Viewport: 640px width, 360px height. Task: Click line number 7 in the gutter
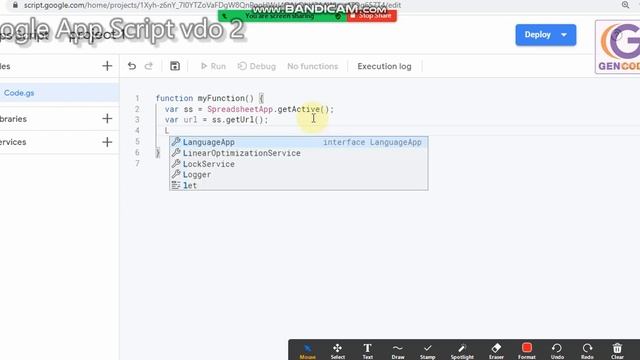coord(137,163)
